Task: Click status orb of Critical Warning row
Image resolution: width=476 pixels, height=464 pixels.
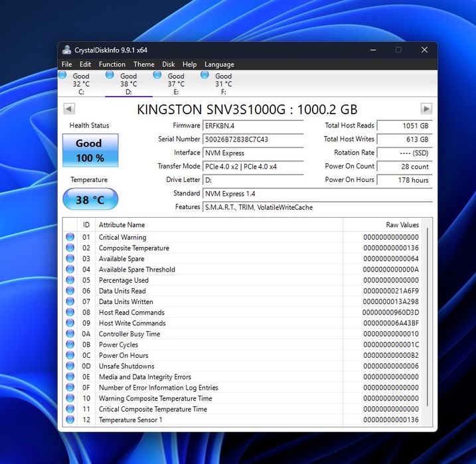Action: [x=70, y=237]
